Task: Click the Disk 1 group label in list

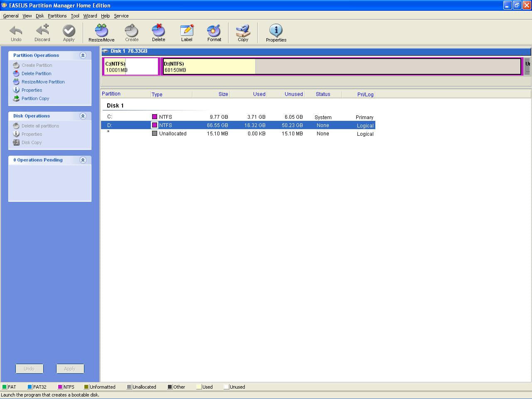Action: pos(115,105)
